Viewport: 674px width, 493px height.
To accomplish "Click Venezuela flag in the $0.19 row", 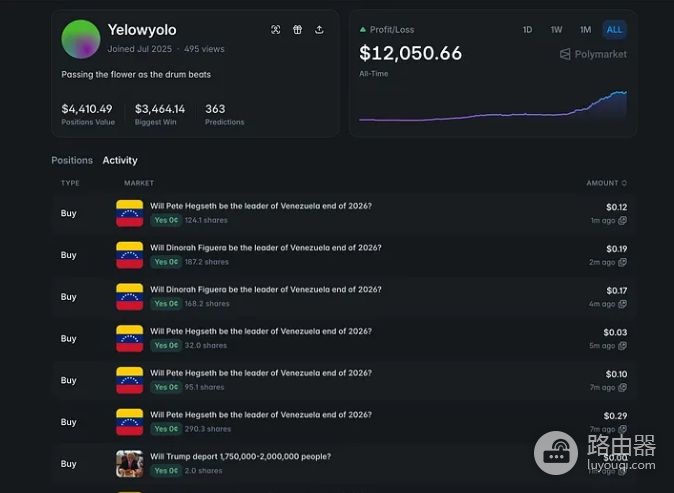I will [129, 255].
